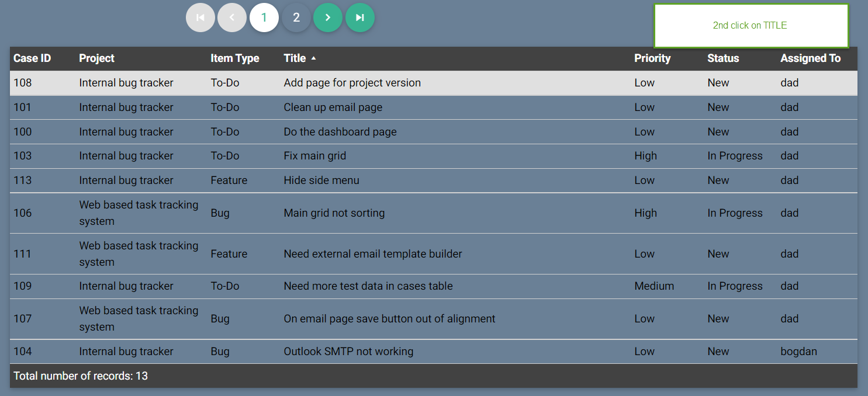Click High priority in Fix main grid row
The image size is (868, 396).
(646, 156)
